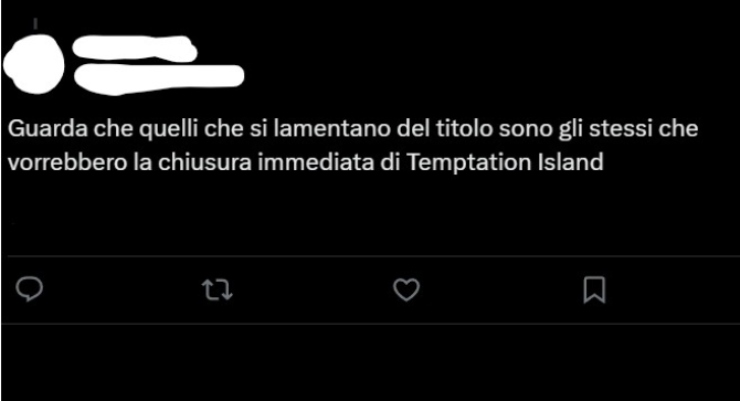The image size is (740, 401).
Task: Reply to the post with speech bubble icon
Action: [x=29, y=289]
